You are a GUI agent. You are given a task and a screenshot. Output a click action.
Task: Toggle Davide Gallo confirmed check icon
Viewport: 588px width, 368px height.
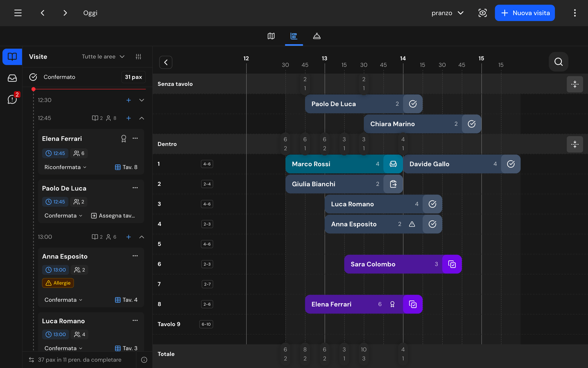pos(511,164)
